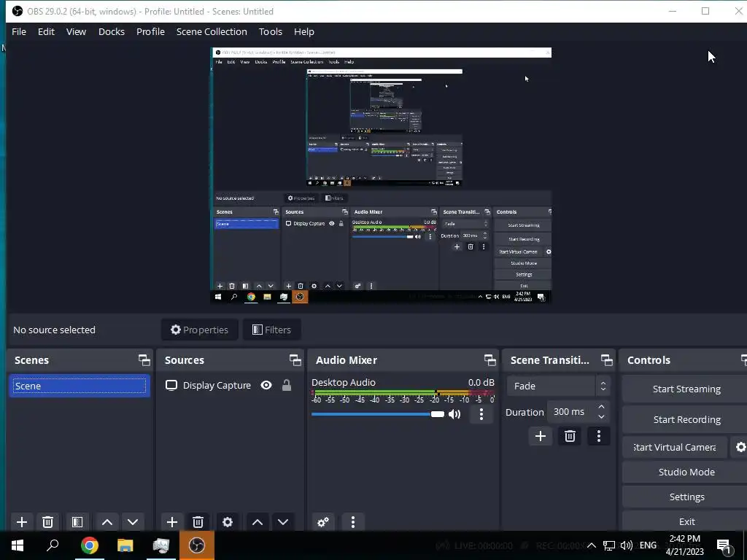Screen dimensions: 747x560
Task: Click the Exit button
Action: 686,521
